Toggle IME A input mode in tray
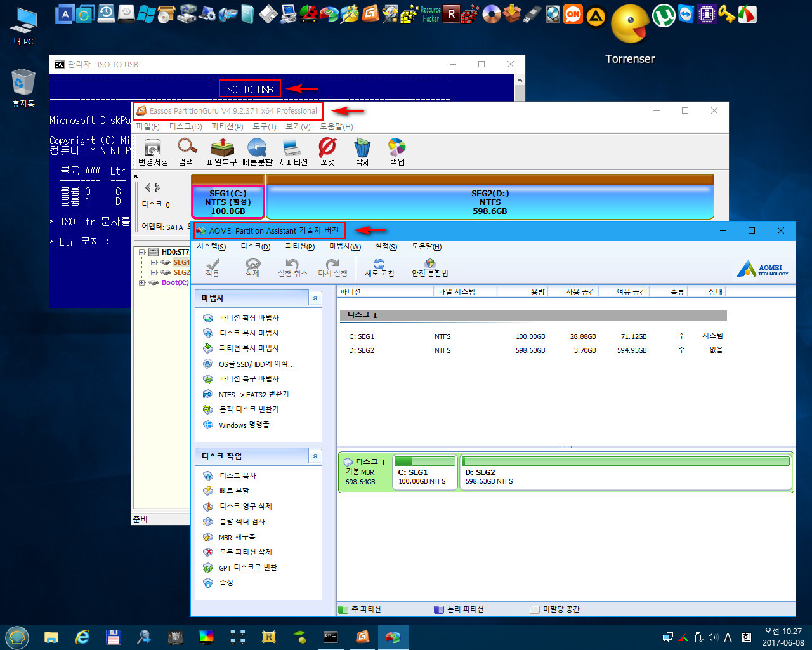The image size is (812, 650). coord(728,637)
